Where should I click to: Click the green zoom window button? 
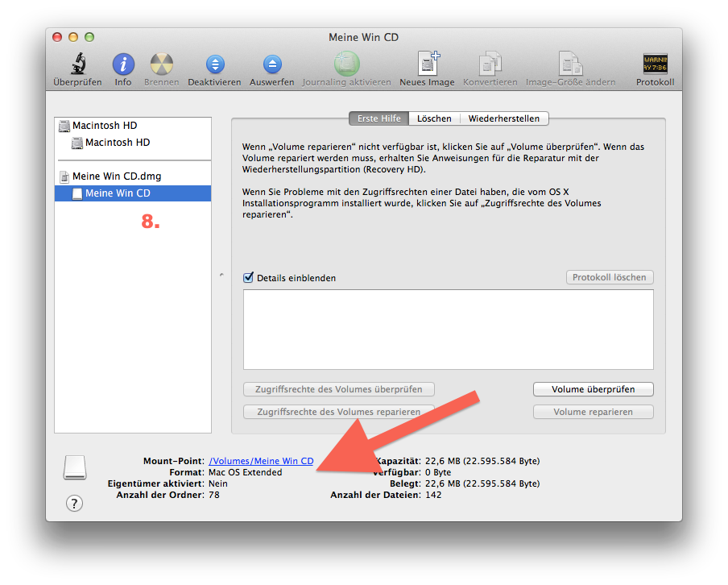coord(89,37)
